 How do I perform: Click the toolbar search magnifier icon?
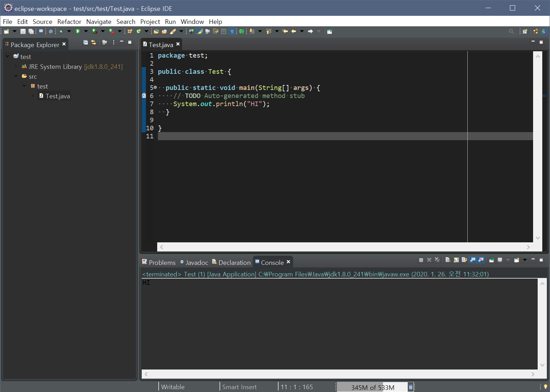511,31
